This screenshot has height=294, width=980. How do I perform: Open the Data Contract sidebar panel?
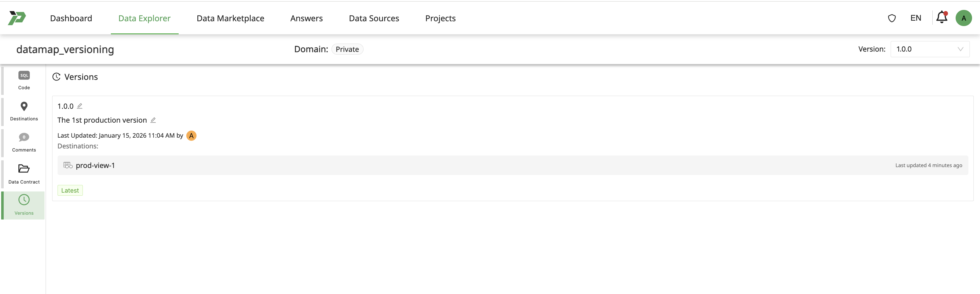[x=24, y=174]
